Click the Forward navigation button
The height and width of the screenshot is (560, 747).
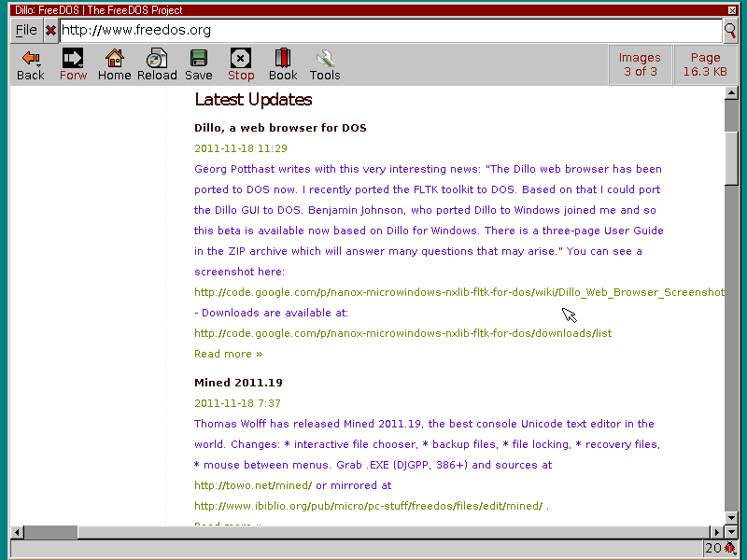point(73,65)
